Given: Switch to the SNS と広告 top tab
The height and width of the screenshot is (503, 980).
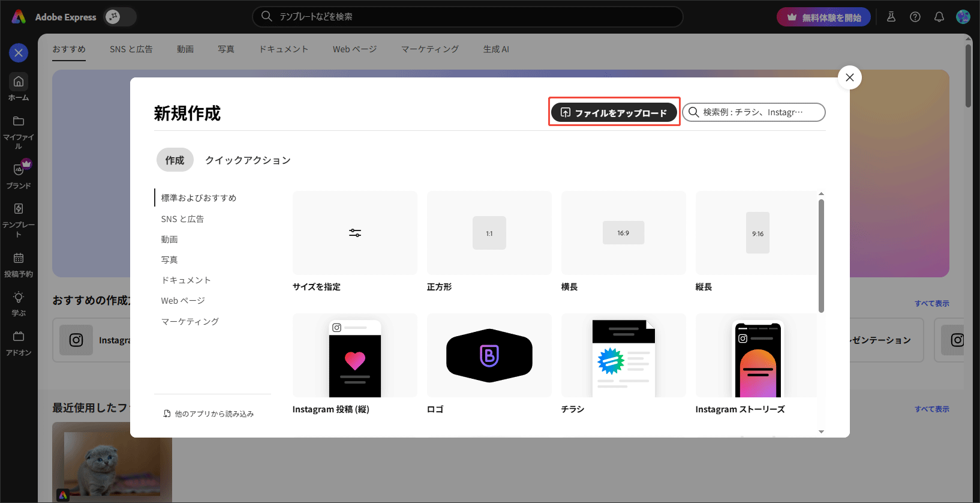Looking at the screenshot, I should coord(131,49).
